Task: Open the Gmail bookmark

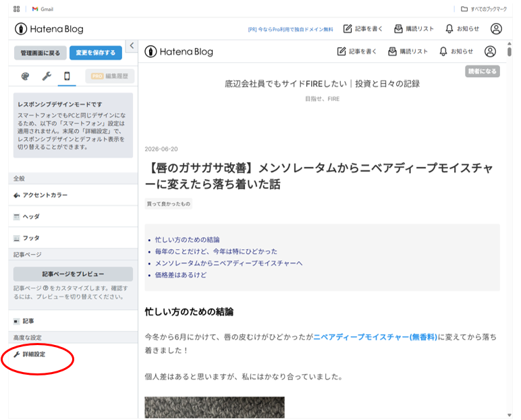Action: pos(43,9)
